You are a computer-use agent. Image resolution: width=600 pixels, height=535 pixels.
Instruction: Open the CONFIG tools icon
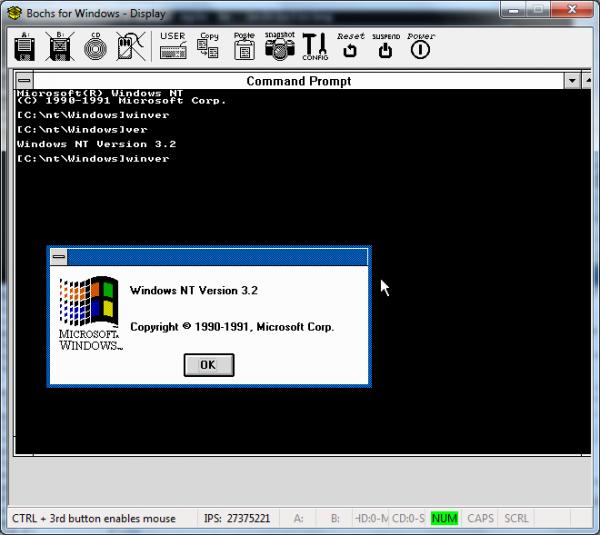point(315,46)
